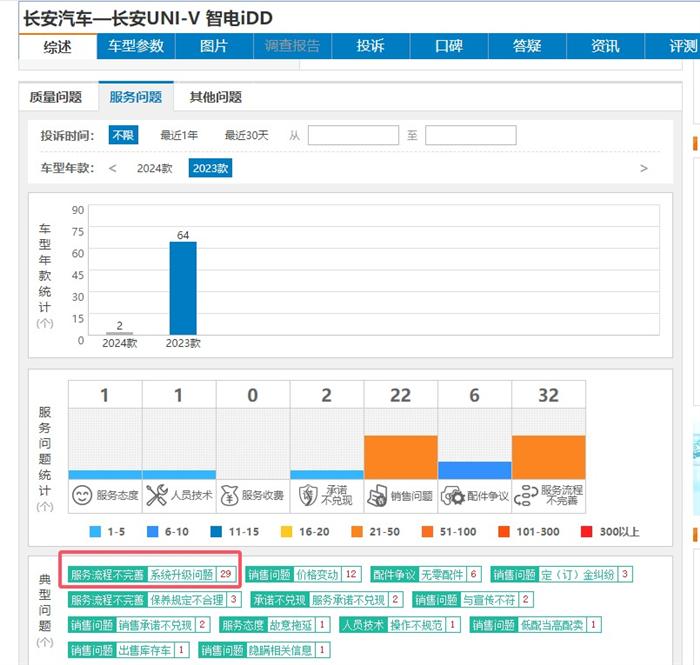Click the 300以上 legend color swatch
The height and width of the screenshot is (665, 700).
[586, 532]
